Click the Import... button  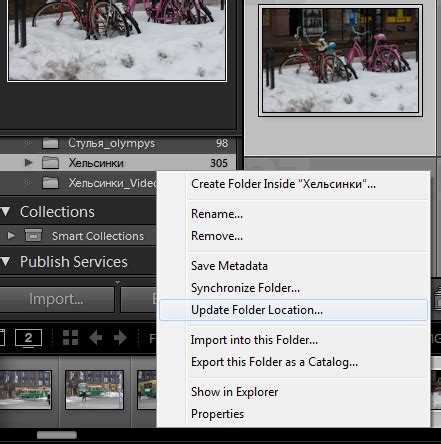56,299
